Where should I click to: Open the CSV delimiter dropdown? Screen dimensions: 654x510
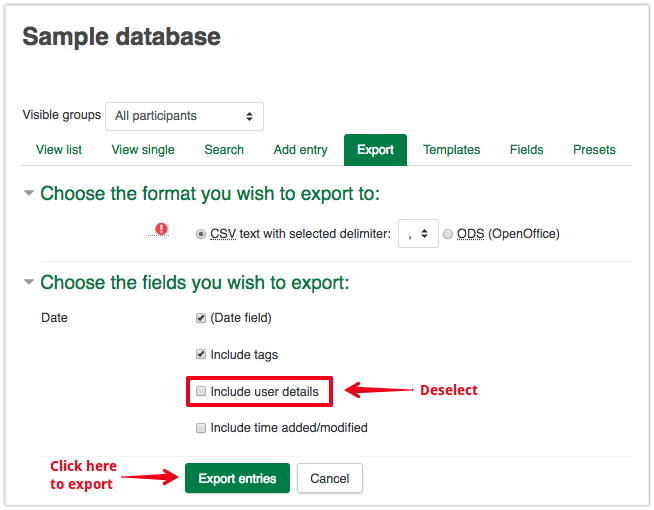418,234
